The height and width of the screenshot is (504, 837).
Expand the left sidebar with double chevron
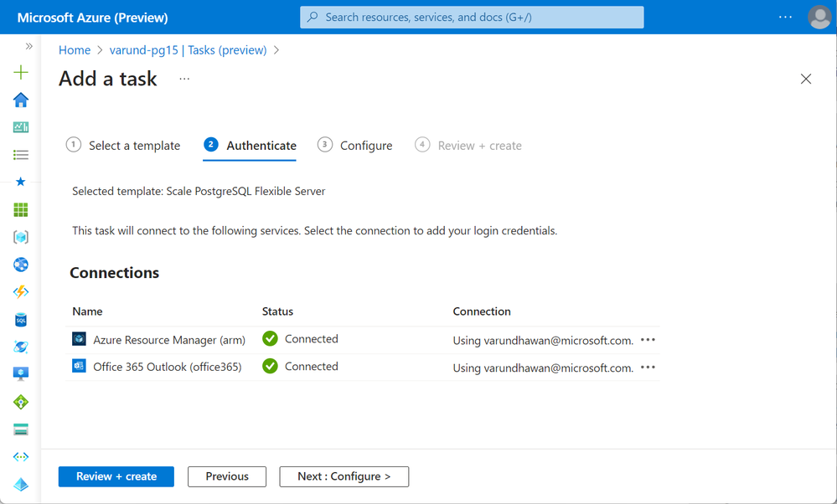[x=28, y=46]
